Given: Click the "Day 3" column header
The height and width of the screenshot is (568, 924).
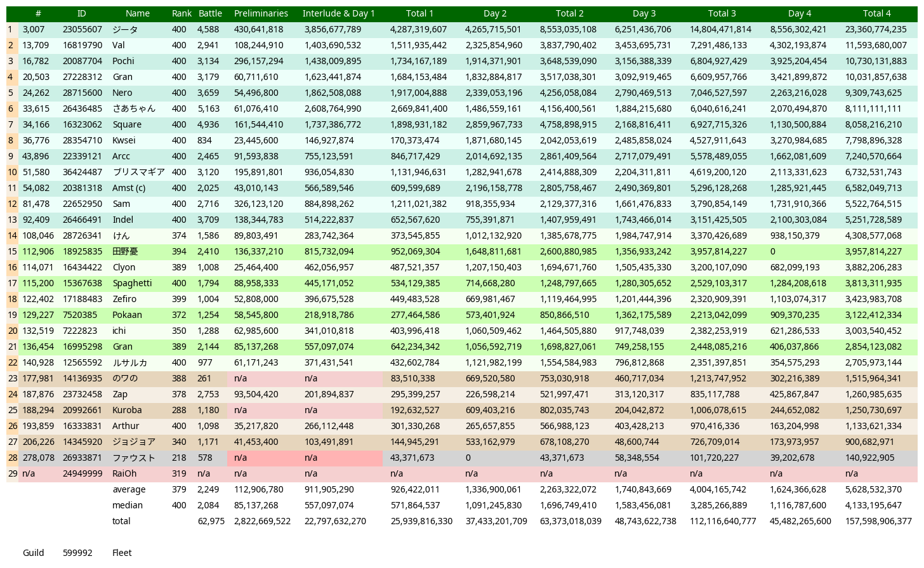Looking at the screenshot, I should tap(644, 13).
